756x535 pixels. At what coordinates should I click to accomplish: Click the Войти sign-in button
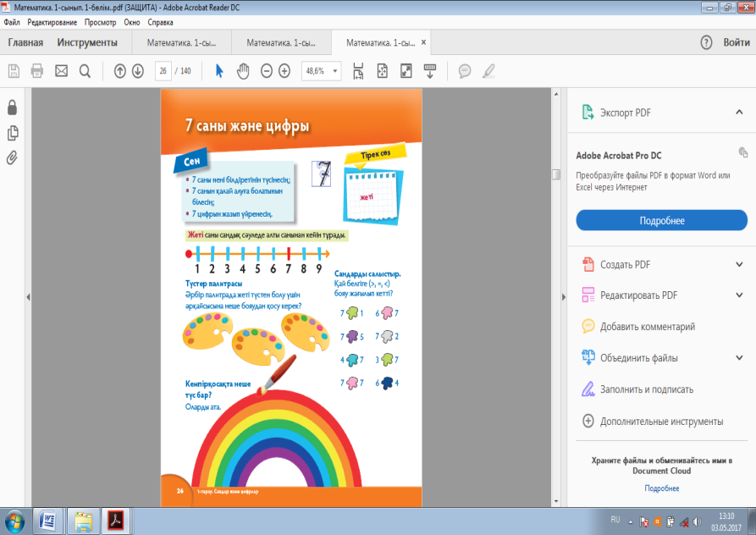tap(737, 42)
